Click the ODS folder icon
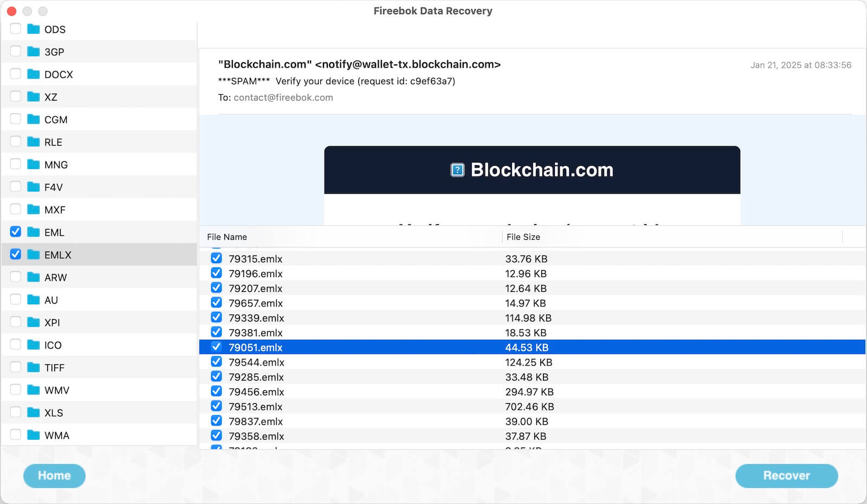The image size is (867, 504). (34, 29)
